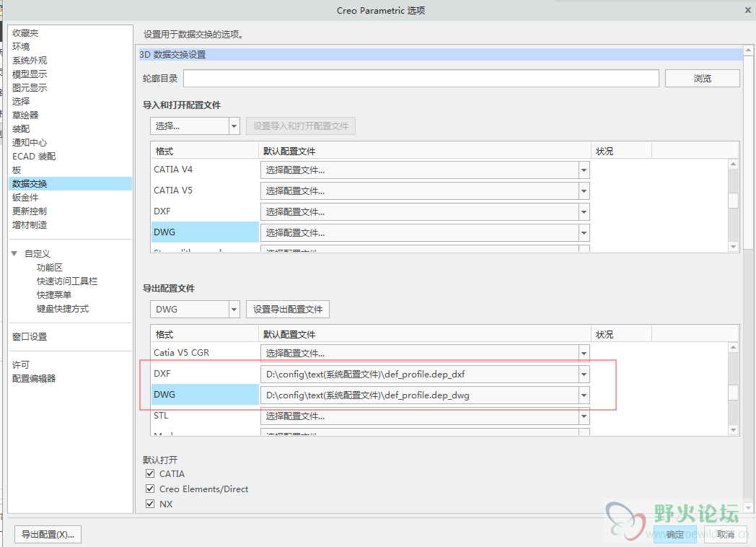
Task: Open CATIA V4 import profile dropdown
Action: tap(584, 170)
